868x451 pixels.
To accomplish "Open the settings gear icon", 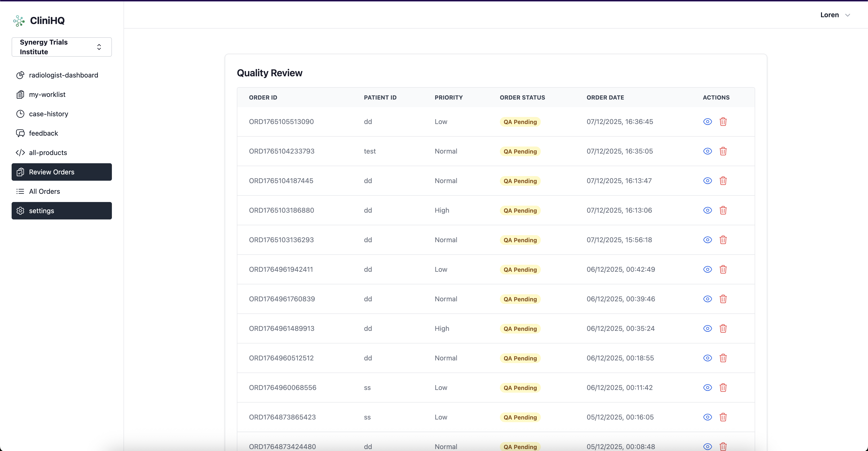I will click(21, 211).
